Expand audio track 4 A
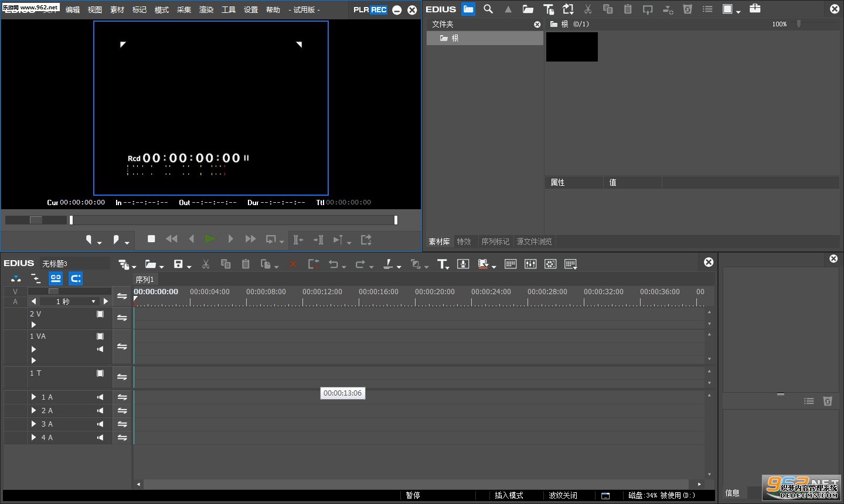The image size is (844, 504). [33, 437]
